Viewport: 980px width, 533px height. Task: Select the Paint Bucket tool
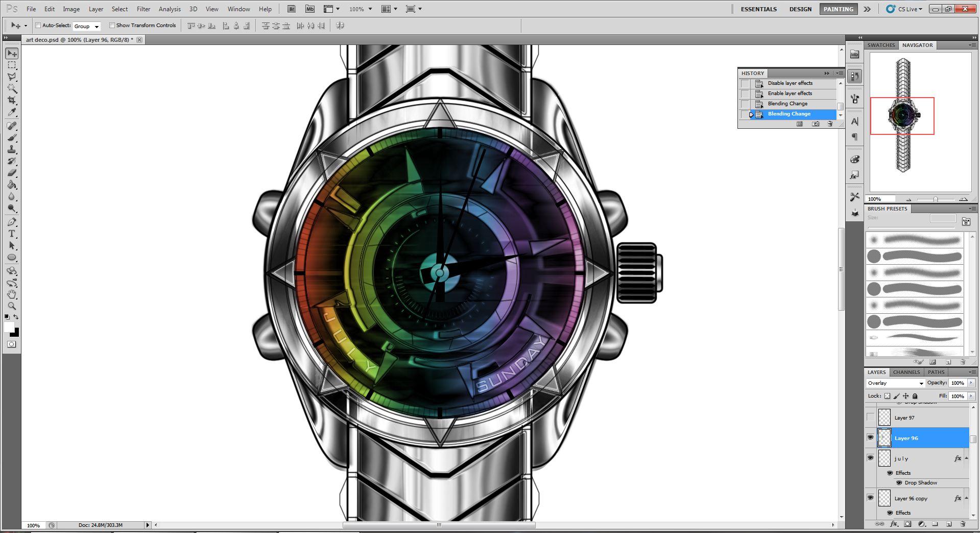(12, 185)
